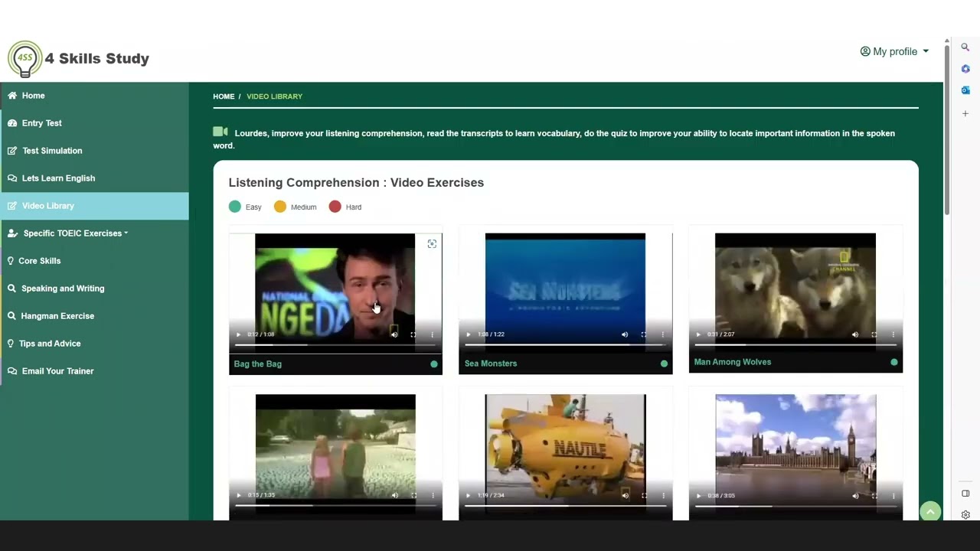Play the video of two people walking
The width and height of the screenshot is (980, 551).
[x=238, y=495]
